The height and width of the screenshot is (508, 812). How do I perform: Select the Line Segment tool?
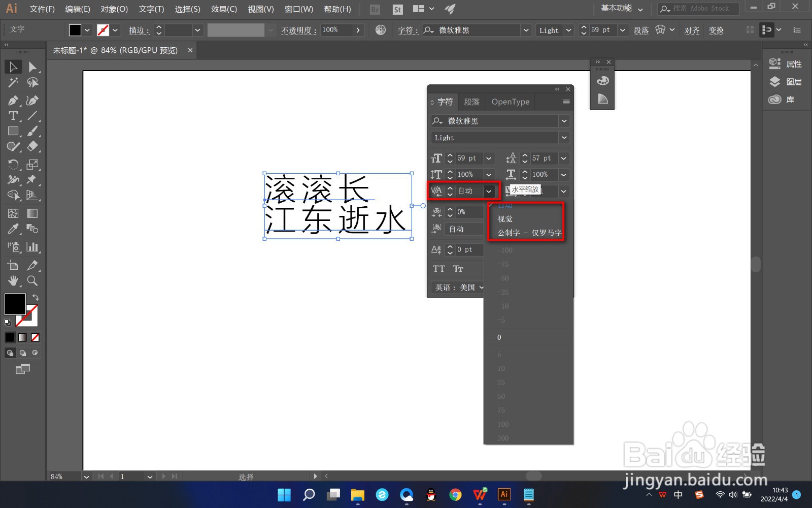pos(32,116)
